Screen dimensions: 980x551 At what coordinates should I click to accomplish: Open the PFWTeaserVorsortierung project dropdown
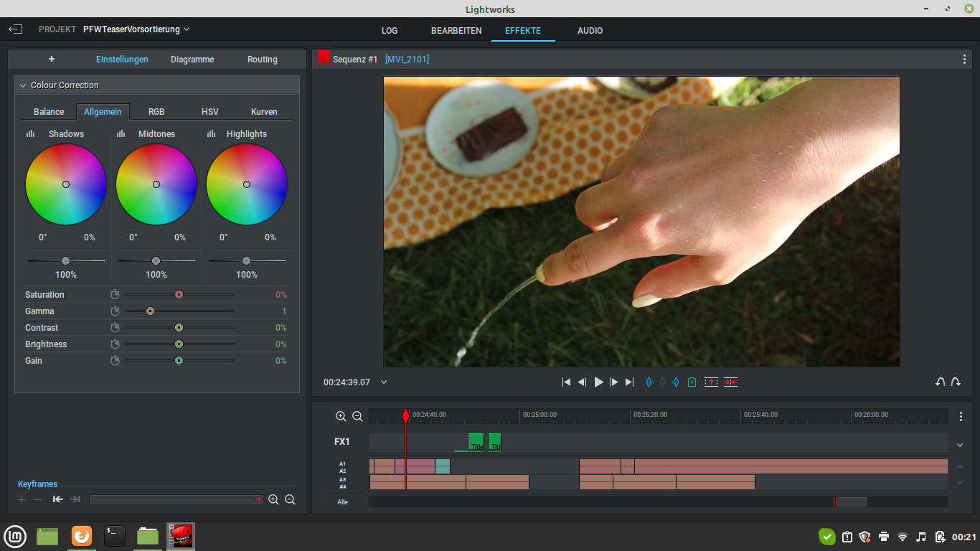click(x=187, y=29)
